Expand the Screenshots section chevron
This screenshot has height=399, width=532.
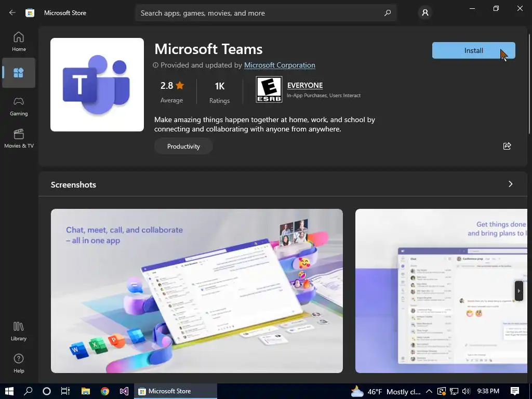click(x=510, y=184)
